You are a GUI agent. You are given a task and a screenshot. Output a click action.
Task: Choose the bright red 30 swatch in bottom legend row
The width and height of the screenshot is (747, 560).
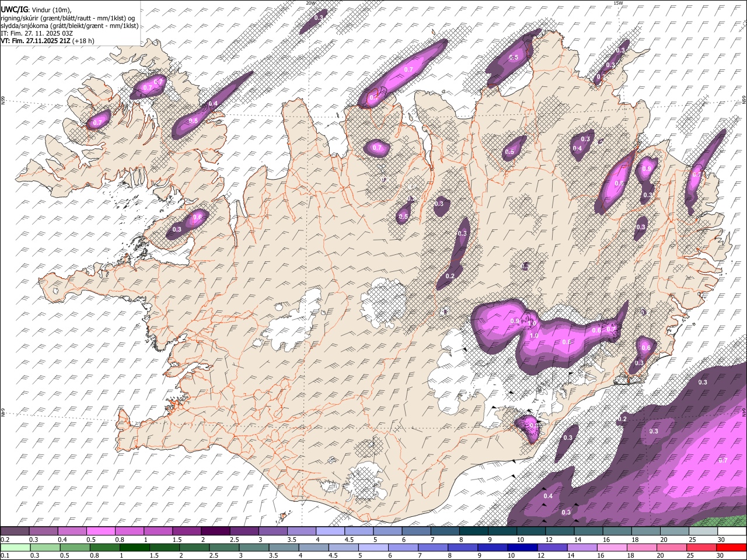click(731, 548)
